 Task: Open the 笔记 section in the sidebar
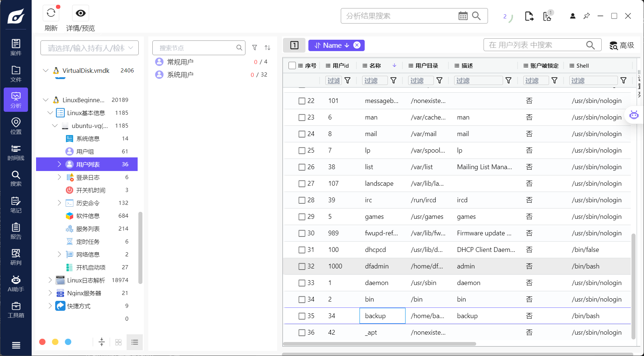point(16,204)
